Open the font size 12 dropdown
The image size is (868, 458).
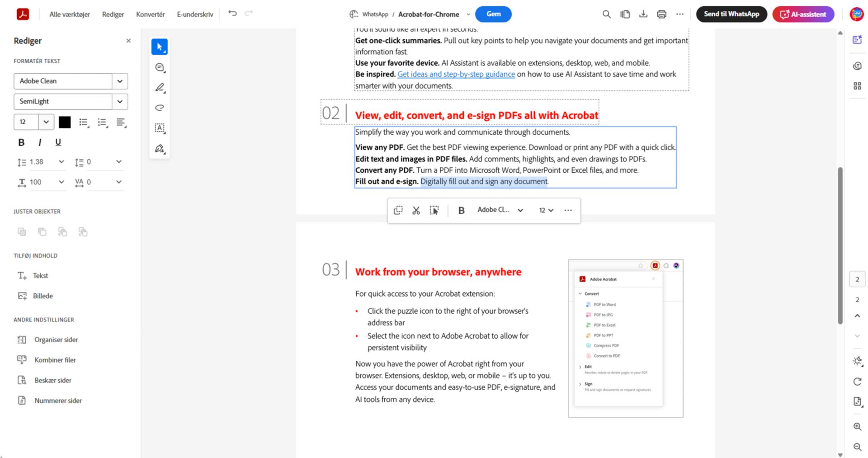(x=46, y=122)
